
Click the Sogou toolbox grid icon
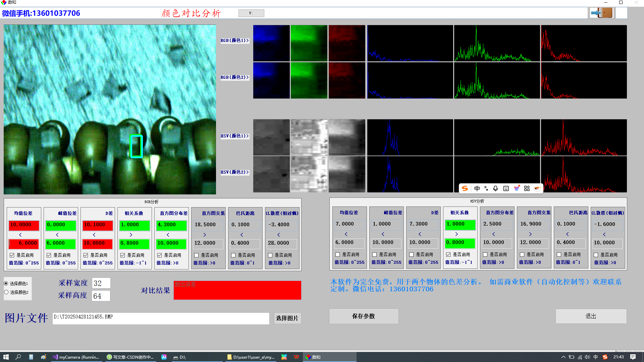(x=527, y=188)
